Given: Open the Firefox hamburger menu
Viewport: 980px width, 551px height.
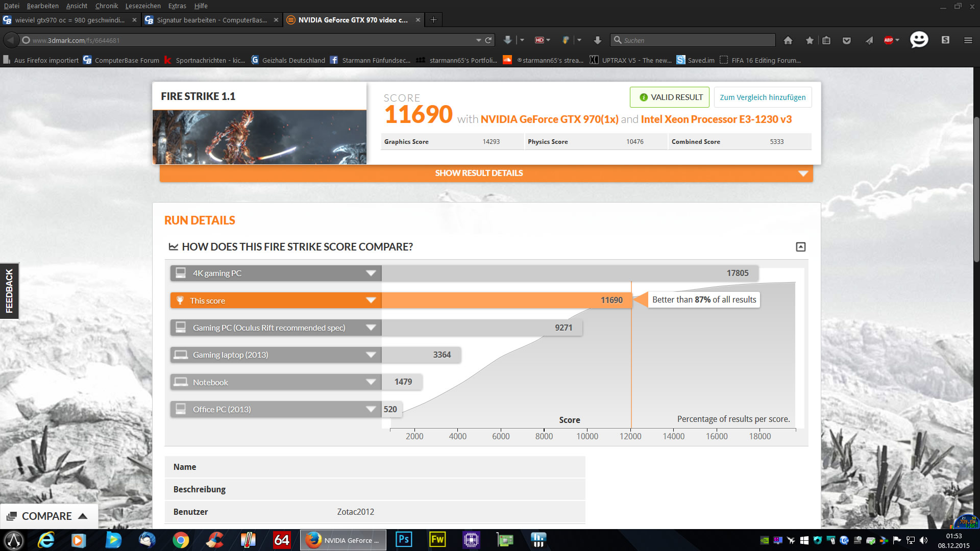Looking at the screenshot, I should pos(968,40).
